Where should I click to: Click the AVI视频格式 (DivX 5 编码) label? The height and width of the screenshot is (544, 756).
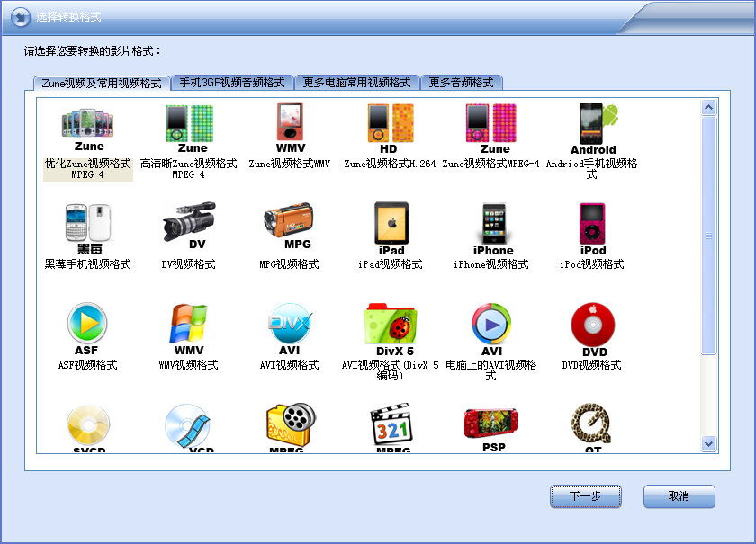pos(390,370)
